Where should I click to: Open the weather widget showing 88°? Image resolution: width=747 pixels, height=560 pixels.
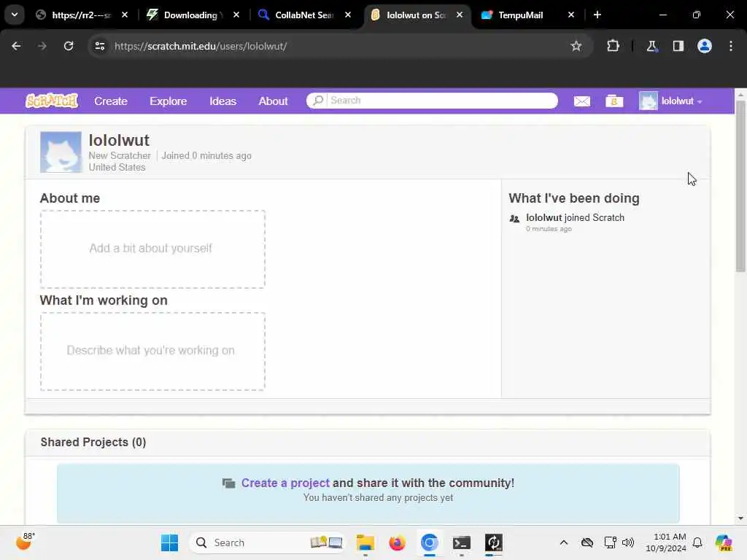tap(25, 542)
